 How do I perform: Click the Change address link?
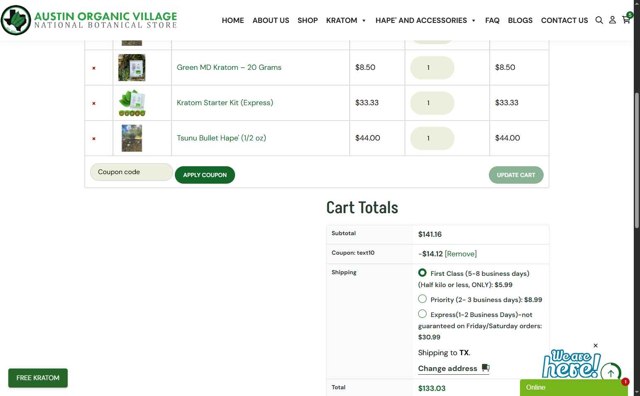pyautogui.click(x=447, y=368)
